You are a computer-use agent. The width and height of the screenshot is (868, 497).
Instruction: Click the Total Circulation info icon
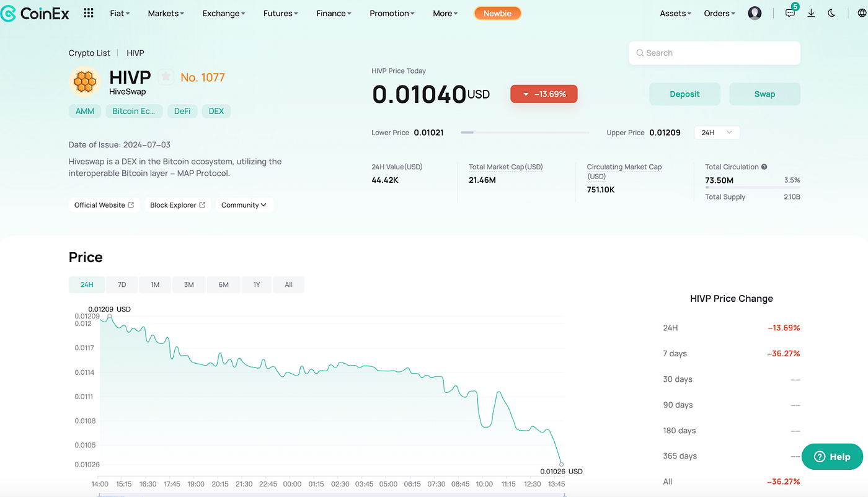click(x=764, y=167)
